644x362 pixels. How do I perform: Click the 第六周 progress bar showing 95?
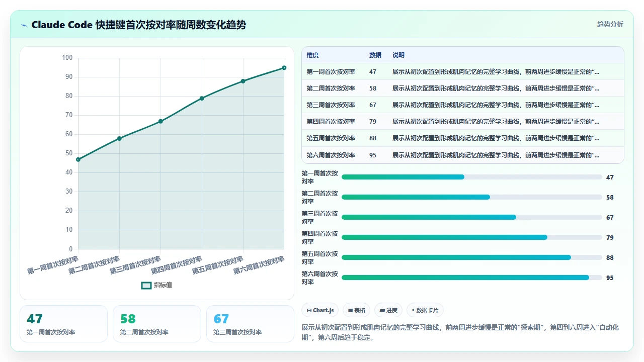pyautogui.click(x=472, y=278)
